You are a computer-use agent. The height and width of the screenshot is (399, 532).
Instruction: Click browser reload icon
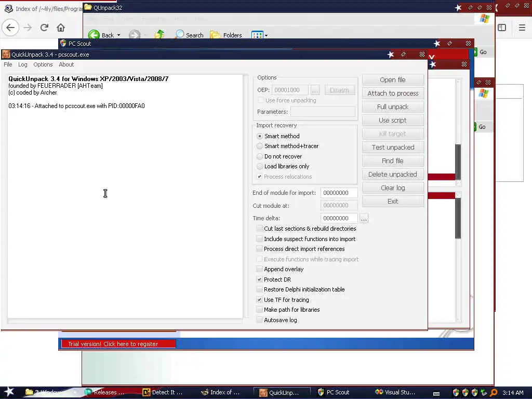click(44, 28)
